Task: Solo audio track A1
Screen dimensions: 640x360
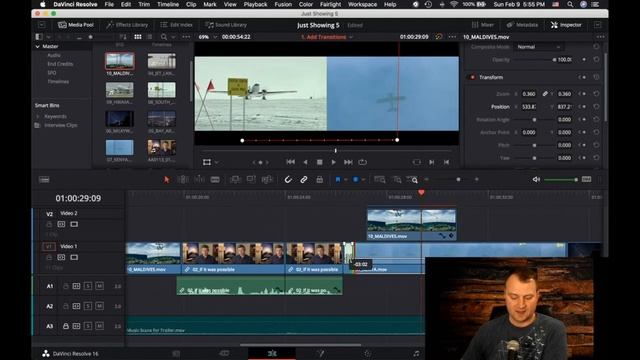Action: click(x=88, y=286)
